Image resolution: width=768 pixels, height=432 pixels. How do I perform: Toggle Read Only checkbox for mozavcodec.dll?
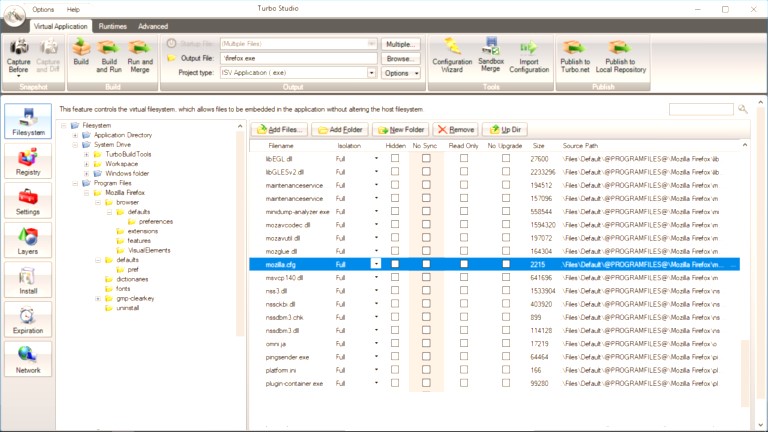tap(464, 224)
